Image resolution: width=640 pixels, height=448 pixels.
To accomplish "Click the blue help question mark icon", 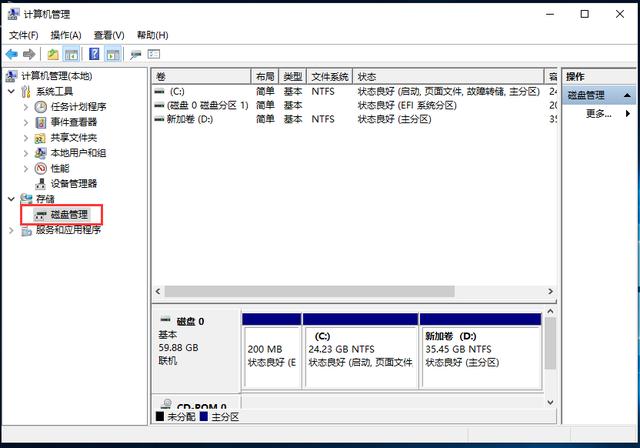I will (94, 54).
